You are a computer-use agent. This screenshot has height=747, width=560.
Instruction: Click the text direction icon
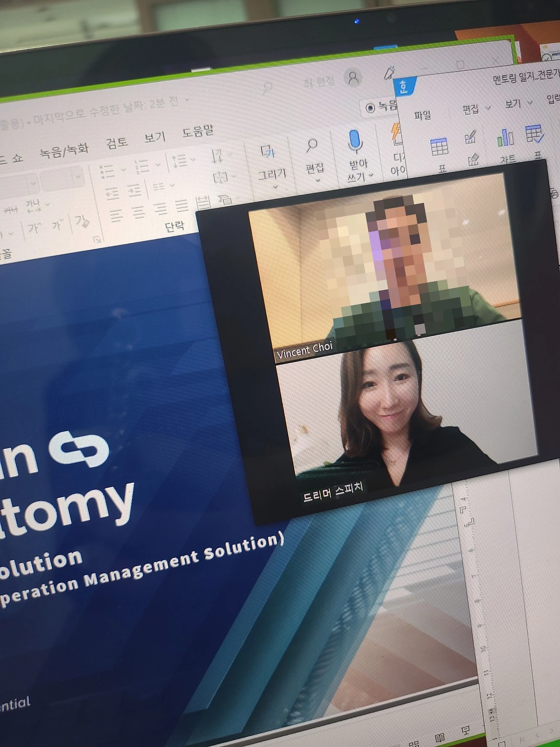coord(217,156)
